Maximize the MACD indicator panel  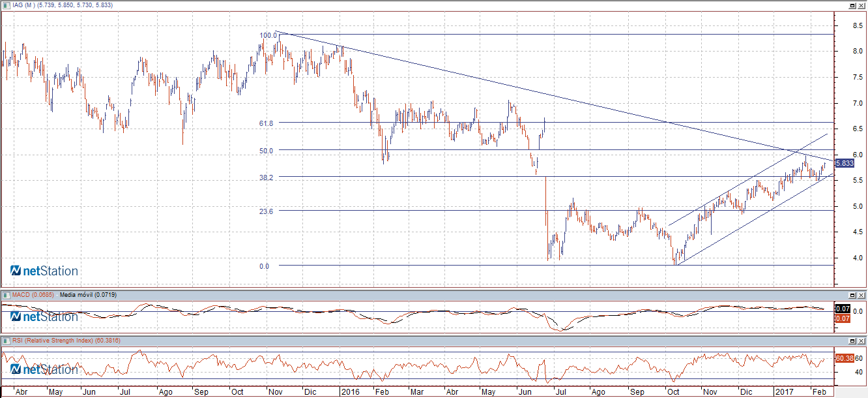pyautogui.click(x=853, y=295)
